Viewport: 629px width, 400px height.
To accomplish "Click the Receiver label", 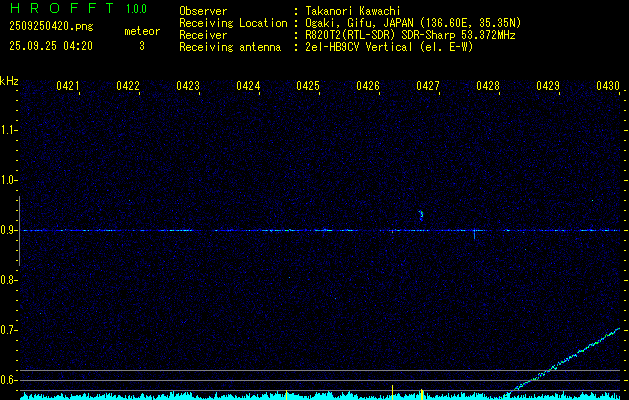I will (203, 35).
